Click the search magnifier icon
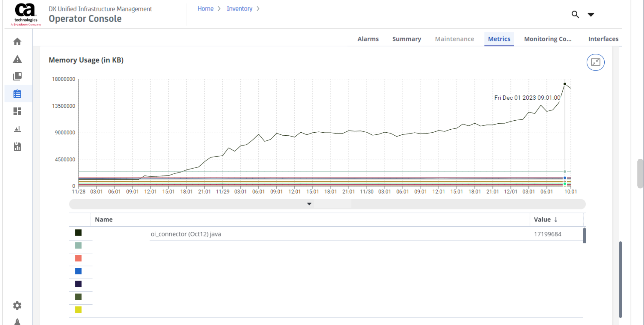 coord(575,14)
